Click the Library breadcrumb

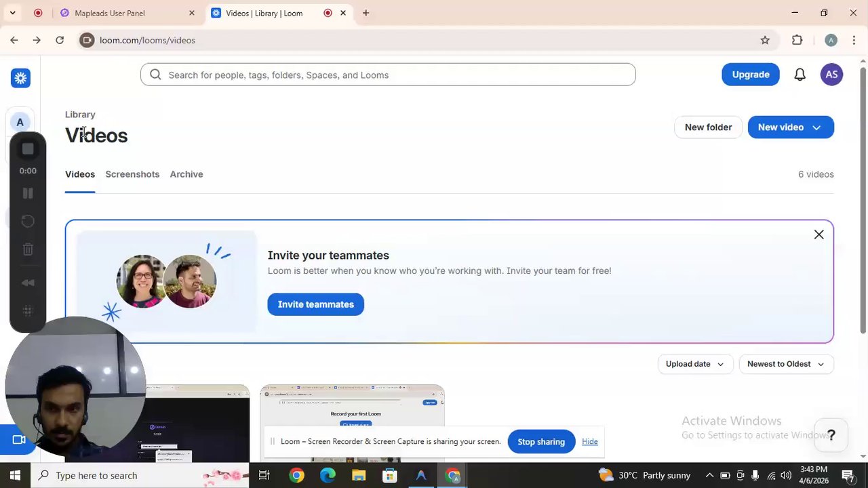click(x=80, y=115)
